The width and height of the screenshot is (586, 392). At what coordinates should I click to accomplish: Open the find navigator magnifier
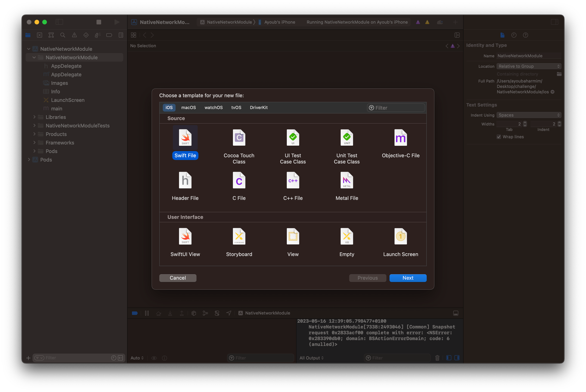63,35
